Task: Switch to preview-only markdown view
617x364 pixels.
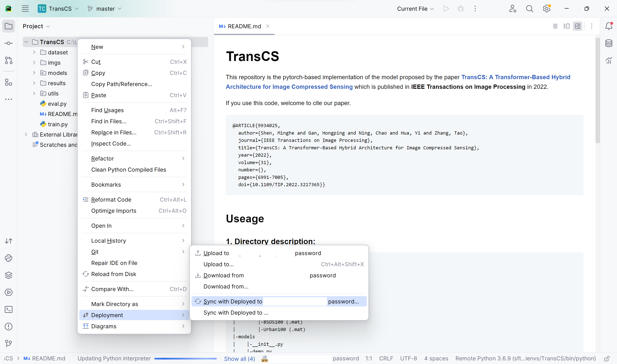Action: pos(577,26)
